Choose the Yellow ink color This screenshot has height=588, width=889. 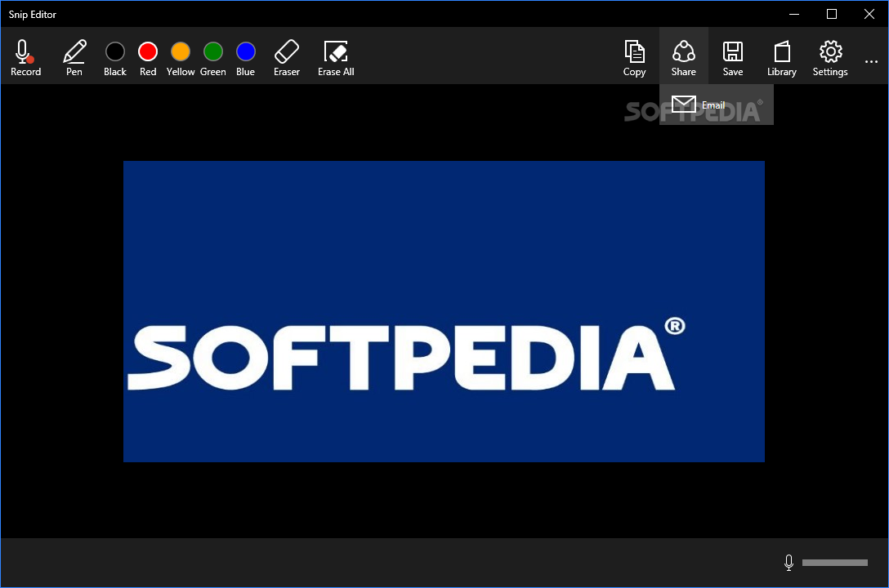[x=181, y=57]
